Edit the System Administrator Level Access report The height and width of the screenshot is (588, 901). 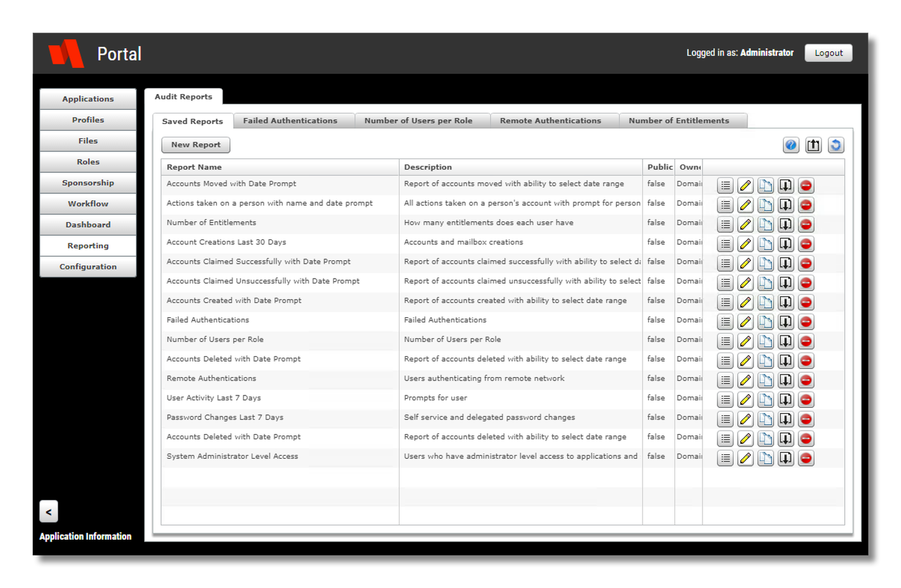point(745,457)
